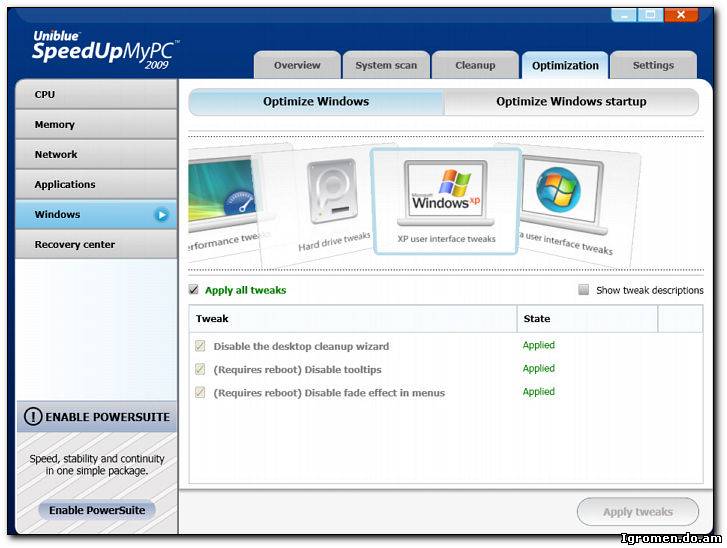Select the Optimization tab

pos(565,65)
